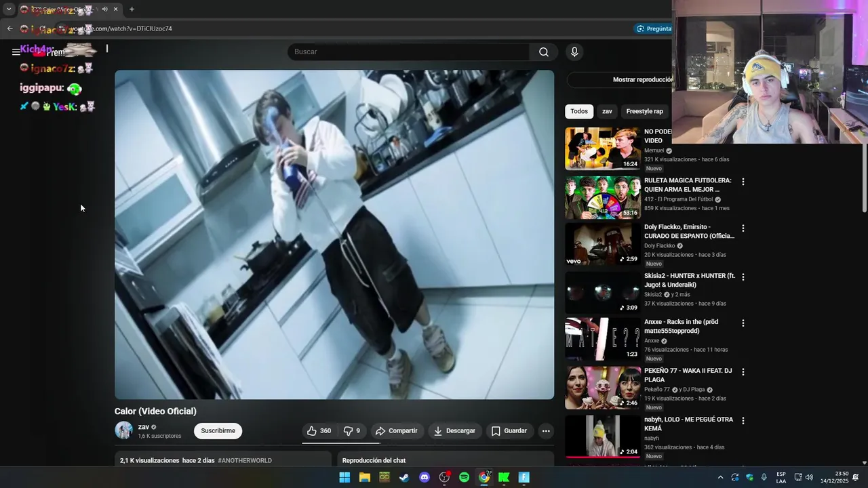Open Steam from the taskbar
Viewport: 868px width, 488px height.
(404, 477)
